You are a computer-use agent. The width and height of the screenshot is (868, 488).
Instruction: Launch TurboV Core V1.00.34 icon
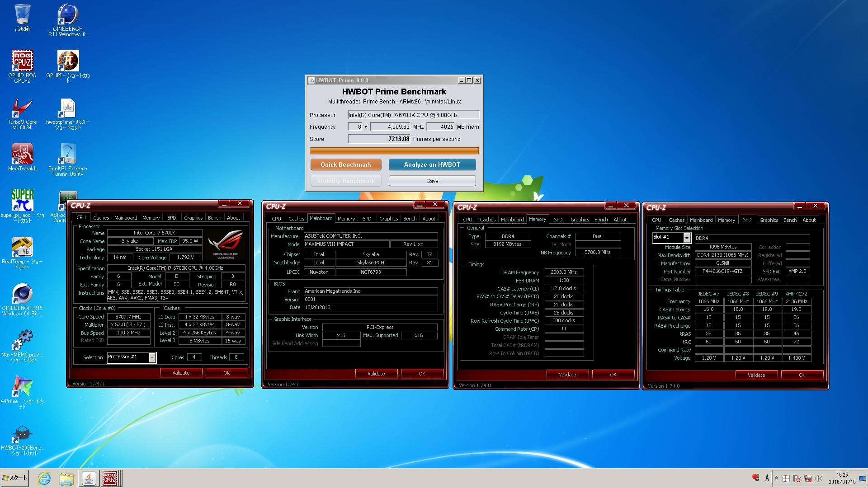click(x=22, y=114)
